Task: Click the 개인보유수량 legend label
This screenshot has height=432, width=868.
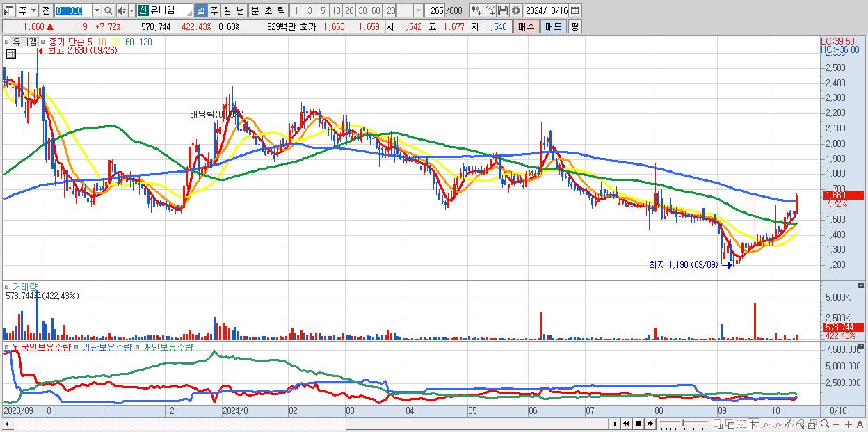Action: click(x=168, y=346)
